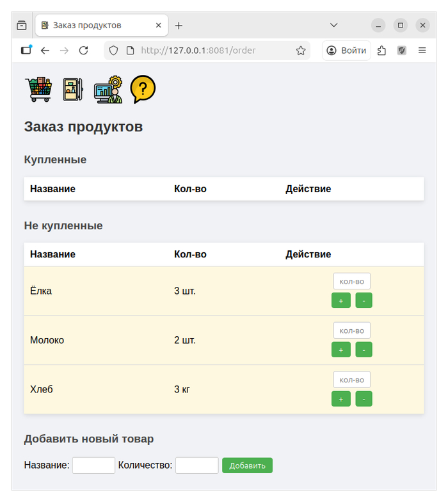Click the Купленные section heading
Image resolution: width=448 pixels, height=502 pixels.
click(x=55, y=159)
